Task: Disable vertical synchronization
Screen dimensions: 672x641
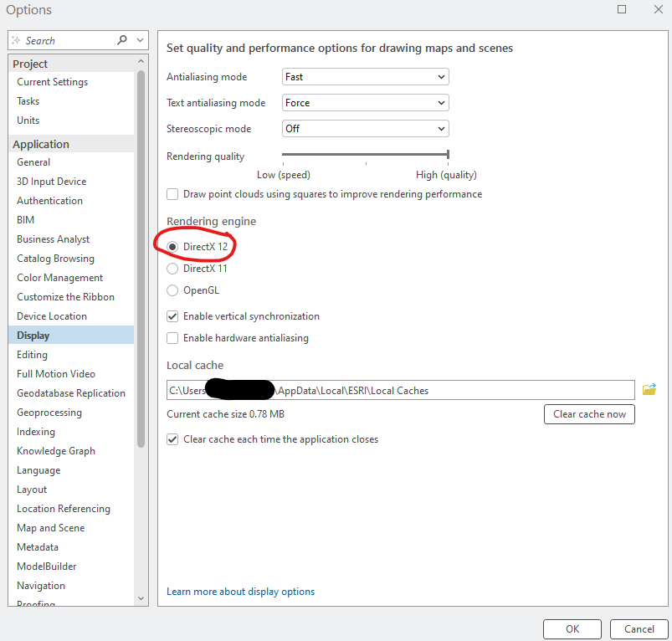Action: (x=172, y=316)
